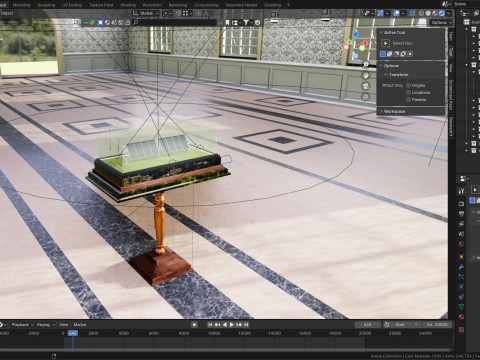480x360 pixels.
Task: Click the pan hand navigation icon
Action: coord(366,75)
